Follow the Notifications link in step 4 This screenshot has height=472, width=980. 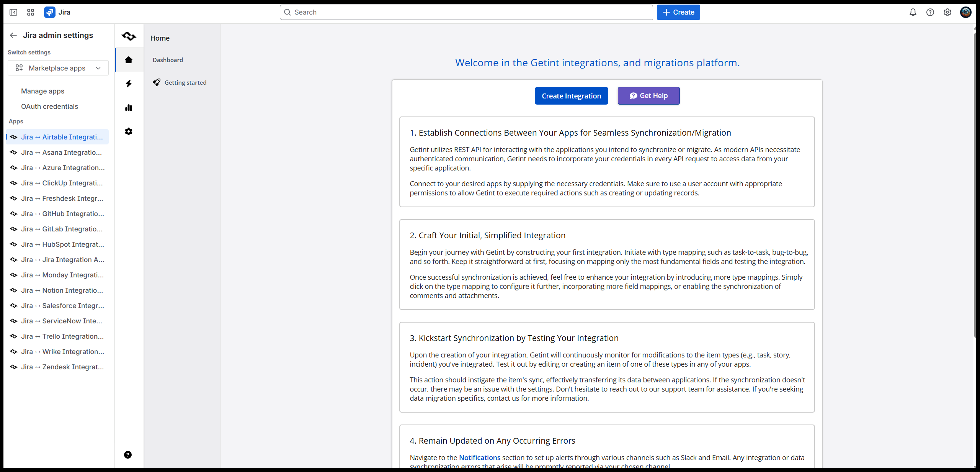click(x=479, y=457)
